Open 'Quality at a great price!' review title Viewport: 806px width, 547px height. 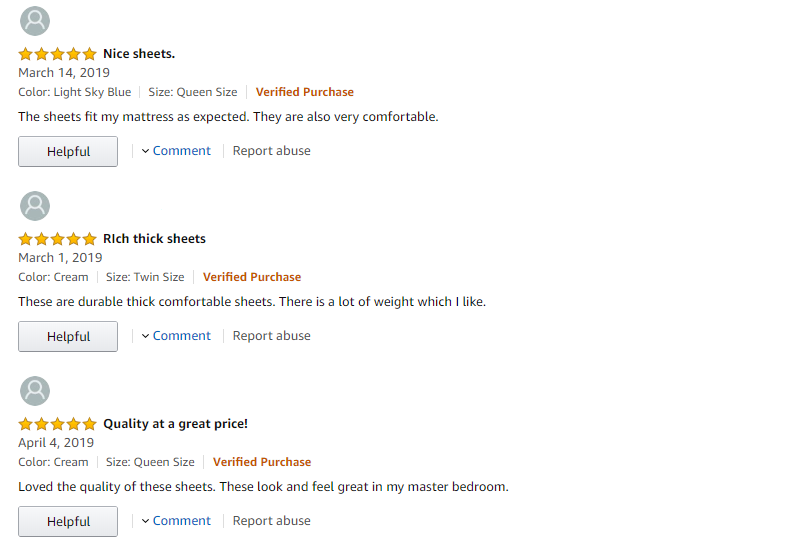pos(175,424)
